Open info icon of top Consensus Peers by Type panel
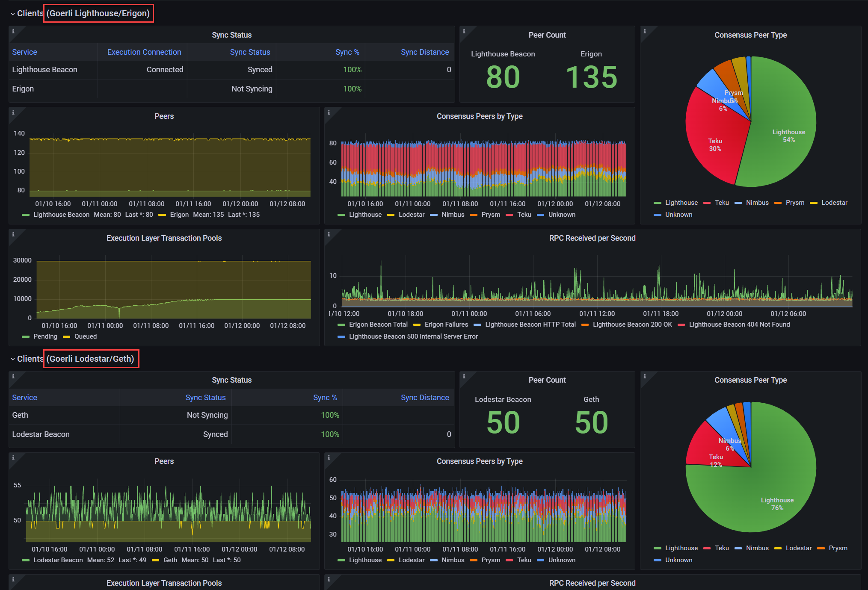Viewport: 868px width, 590px height. tap(329, 112)
